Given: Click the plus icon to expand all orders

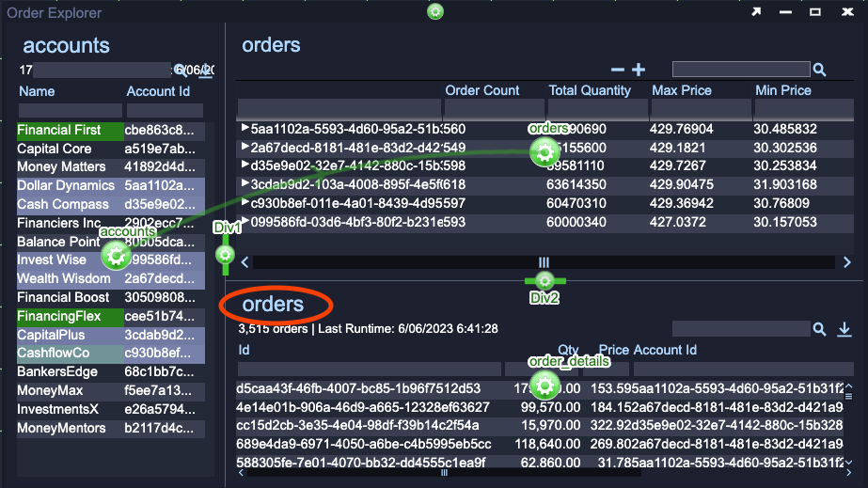Looking at the screenshot, I should tap(639, 70).
